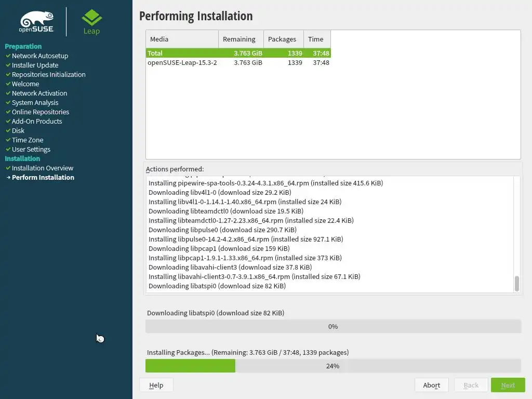This screenshot has width=532, height=399.
Task: Click the checkmark beside Network Autosetup
Action: (x=8, y=56)
